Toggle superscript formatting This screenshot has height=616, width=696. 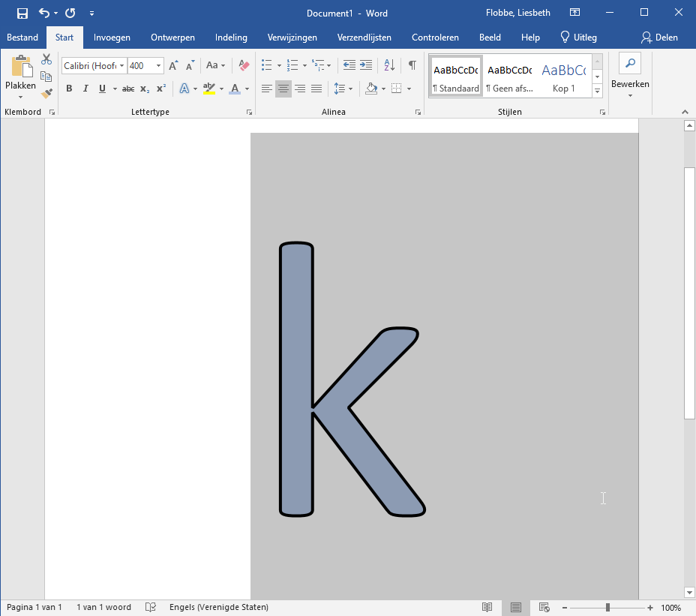pyautogui.click(x=161, y=89)
